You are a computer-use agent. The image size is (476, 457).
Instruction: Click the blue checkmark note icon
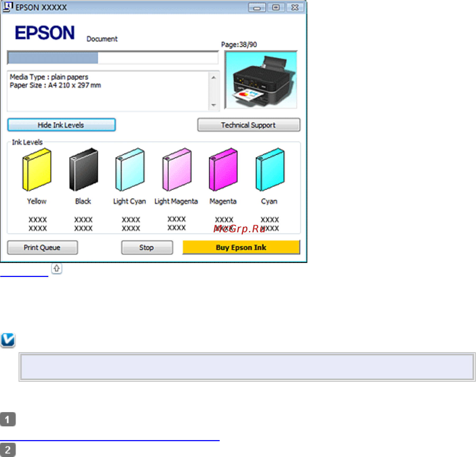click(x=8, y=340)
